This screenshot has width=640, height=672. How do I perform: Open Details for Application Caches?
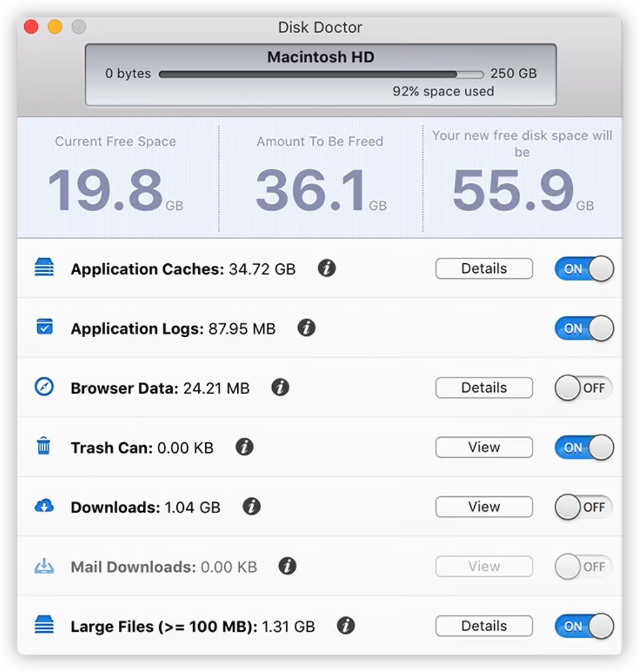pyautogui.click(x=484, y=269)
